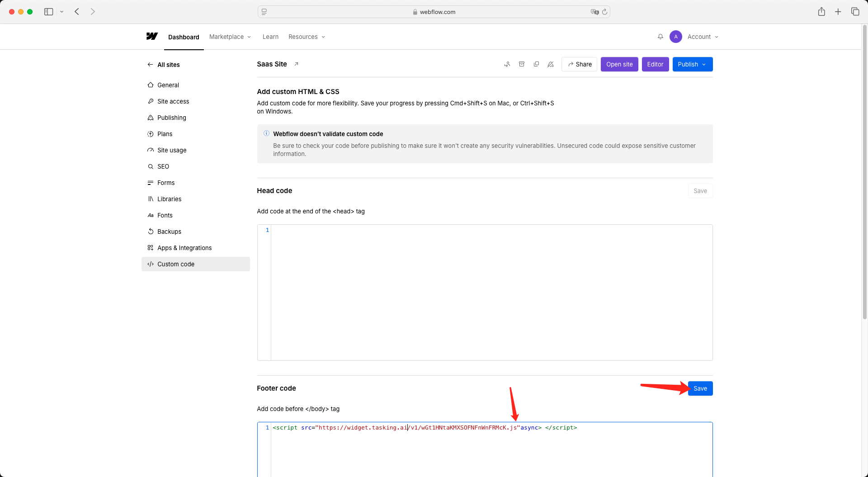Open the Learn nav item
868x477 pixels.
click(x=270, y=37)
